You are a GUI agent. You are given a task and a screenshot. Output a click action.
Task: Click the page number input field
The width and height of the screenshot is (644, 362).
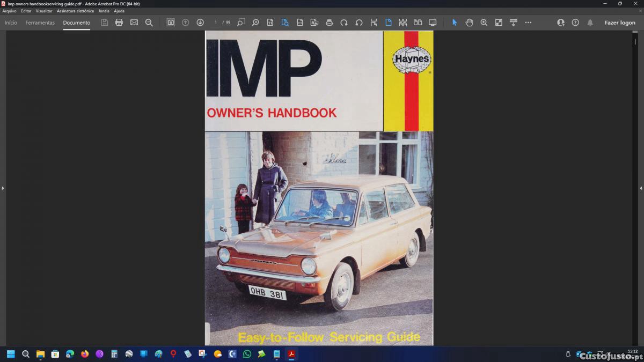[x=216, y=23]
